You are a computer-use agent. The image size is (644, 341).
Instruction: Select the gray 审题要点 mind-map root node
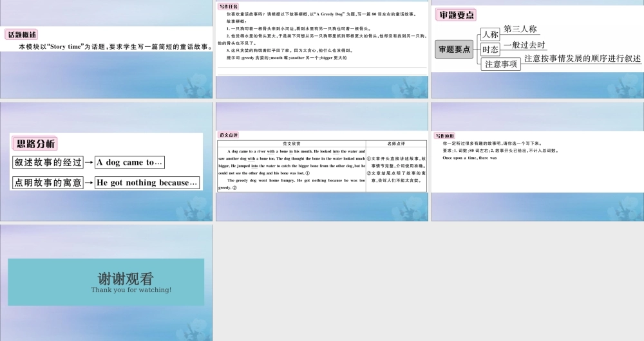pyautogui.click(x=455, y=49)
